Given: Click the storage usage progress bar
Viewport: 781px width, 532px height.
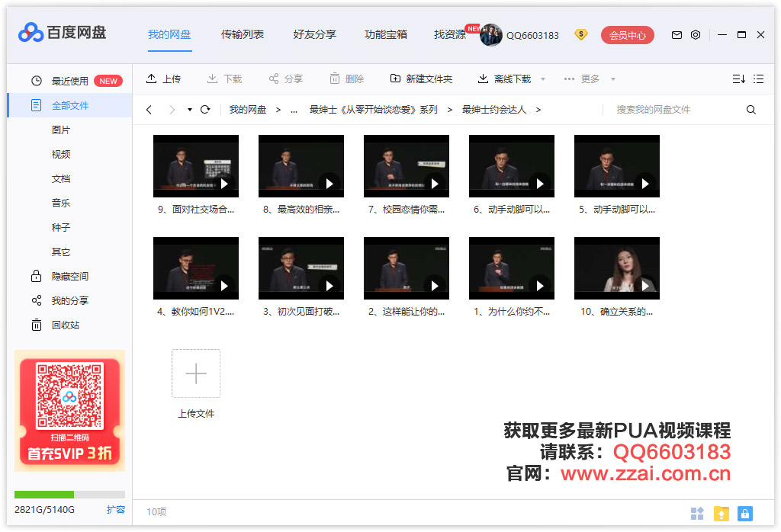Looking at the screenshot, I should 69,495.
